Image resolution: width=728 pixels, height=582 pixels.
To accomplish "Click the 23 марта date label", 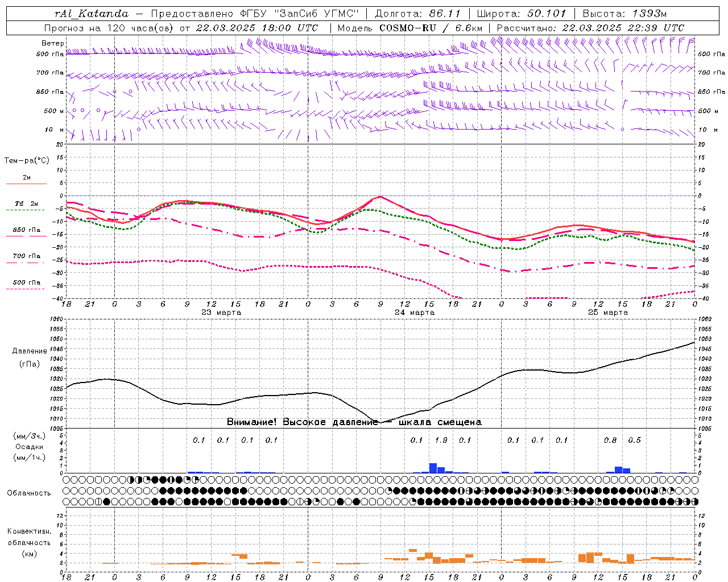I will pos(221,313).
